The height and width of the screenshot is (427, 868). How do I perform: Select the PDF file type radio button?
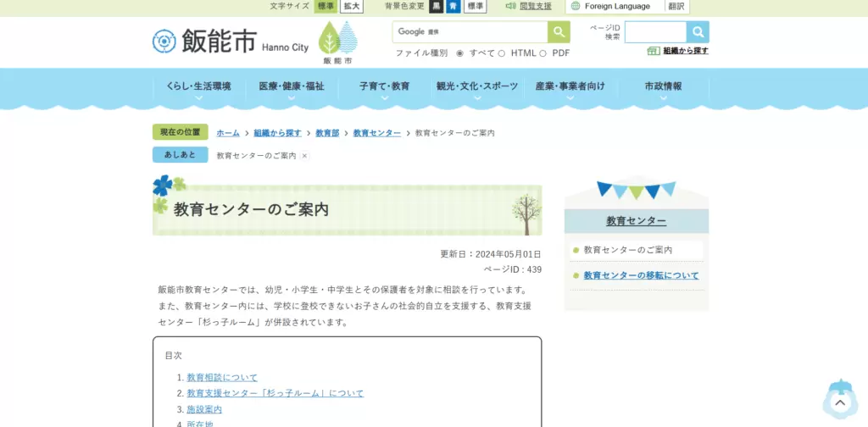(543, 53)
